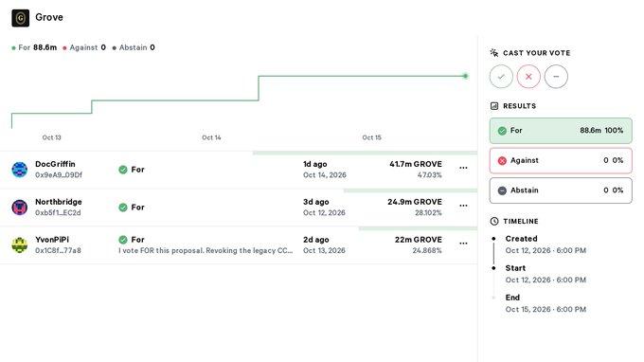This screenshot has height=362, width=644.
Task: Open the Grove organization name link
Action: click(x=49, y=17)
